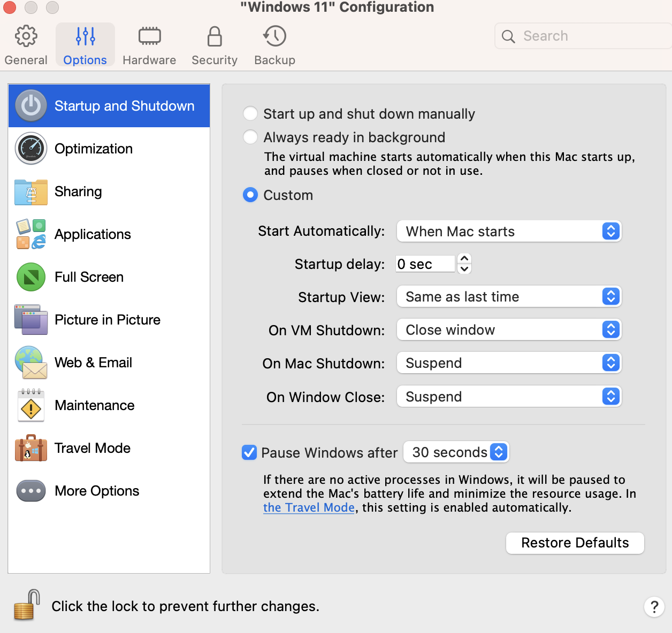Click the Picture in Picture icon
This screenshot has width=672, height=633.
click(x=31, y=320)
